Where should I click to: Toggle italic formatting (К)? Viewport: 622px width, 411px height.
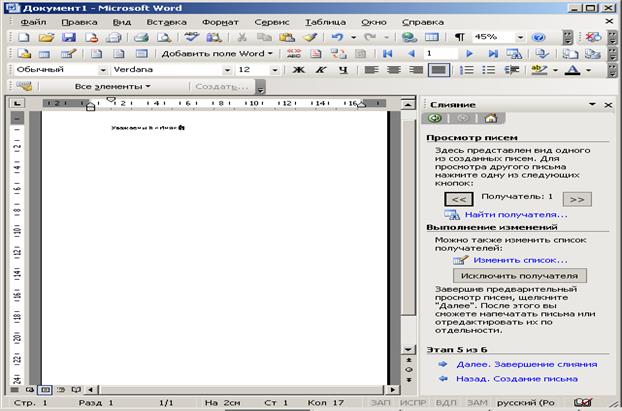[321, 70]
